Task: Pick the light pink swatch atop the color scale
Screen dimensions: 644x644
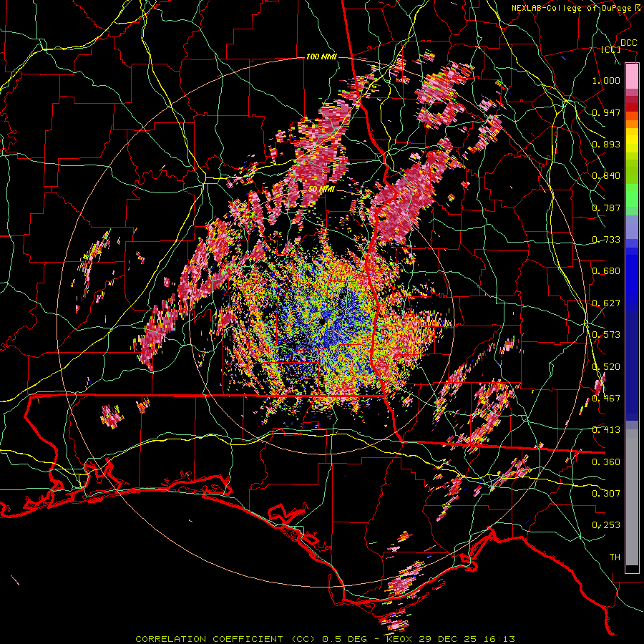Action: pyautogui.click(x=632, y=76)
